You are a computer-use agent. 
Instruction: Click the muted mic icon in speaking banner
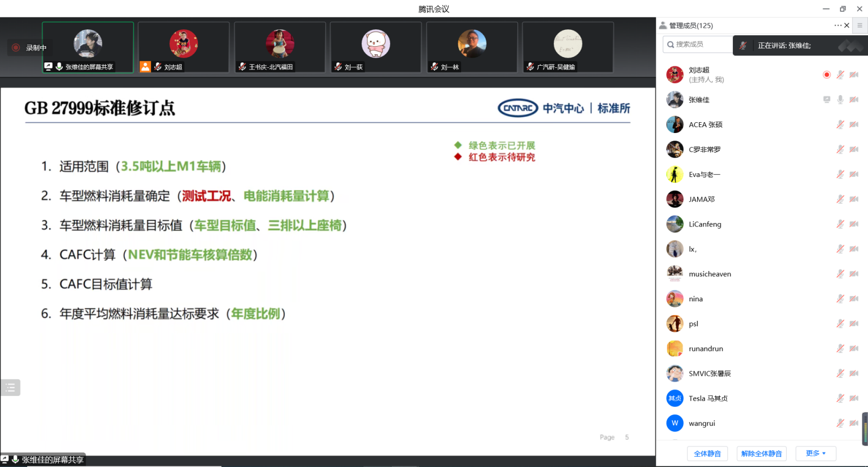743,46
